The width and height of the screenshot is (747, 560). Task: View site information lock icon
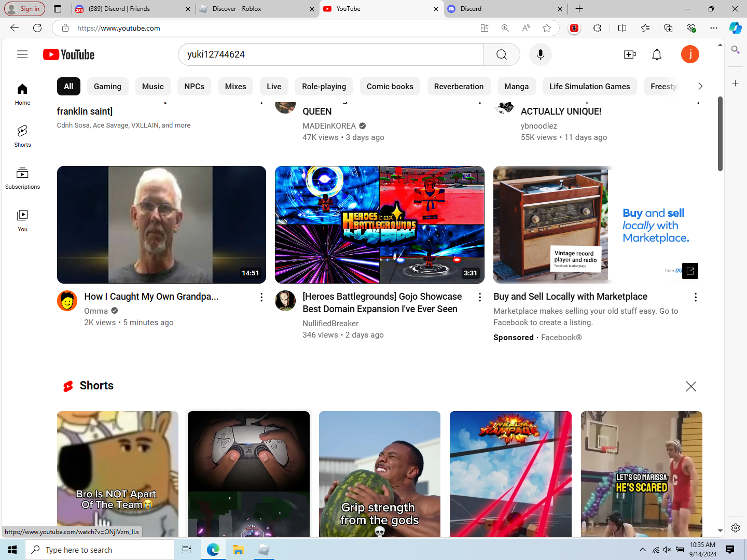pos(65,28)
